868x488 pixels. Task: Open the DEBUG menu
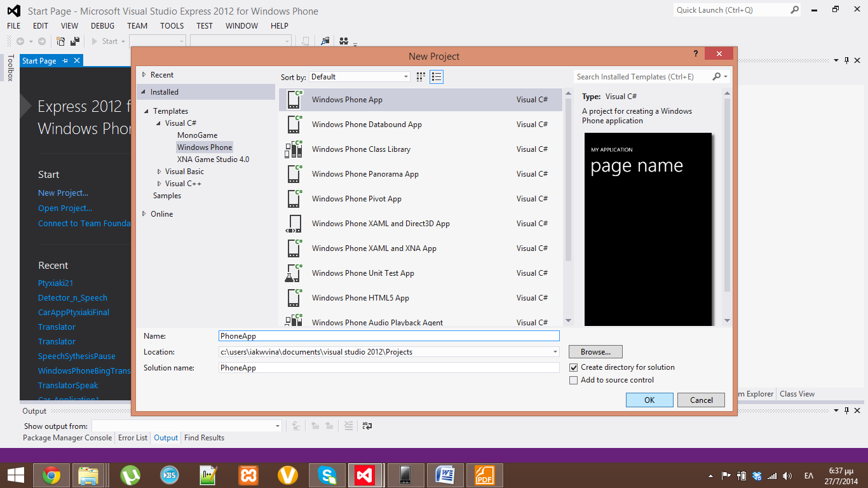pos(103,26)
